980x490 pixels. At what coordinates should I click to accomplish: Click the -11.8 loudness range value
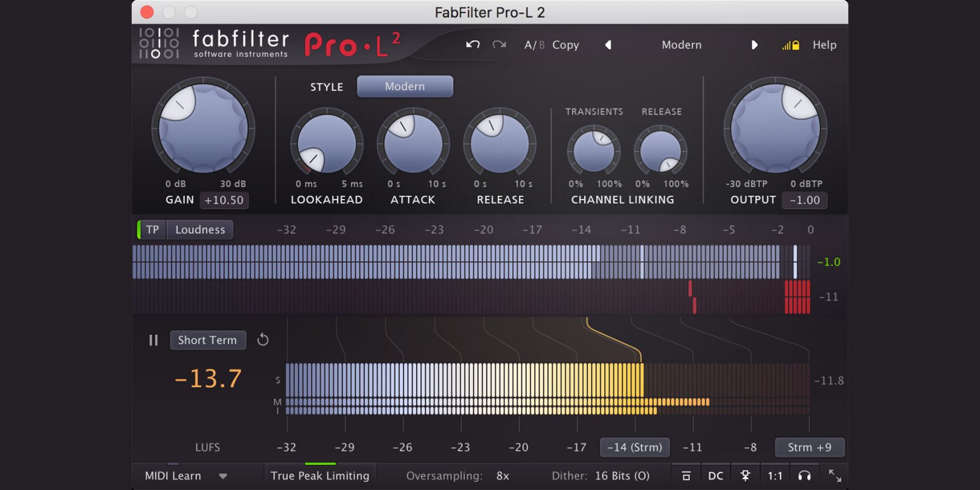pos(829,381)
